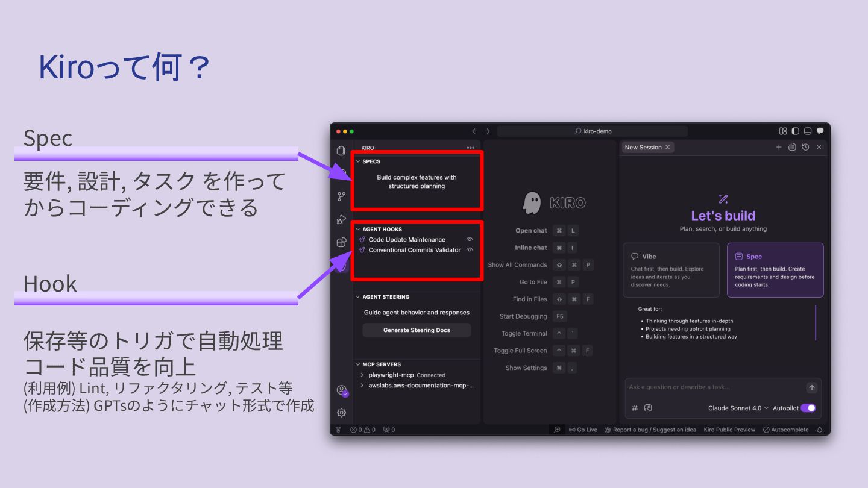The height and width of the screenshot is (488, 868).
Task: Toggle the primary sidebar layout icon
Action: click(796, 131)
